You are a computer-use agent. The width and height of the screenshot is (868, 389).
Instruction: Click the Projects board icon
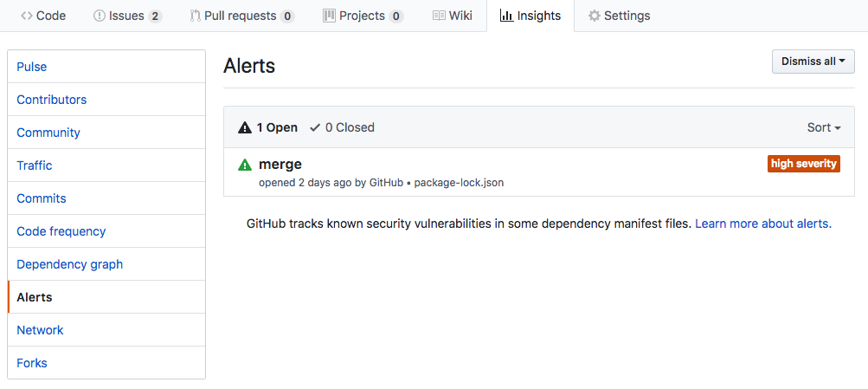[329, 16]
